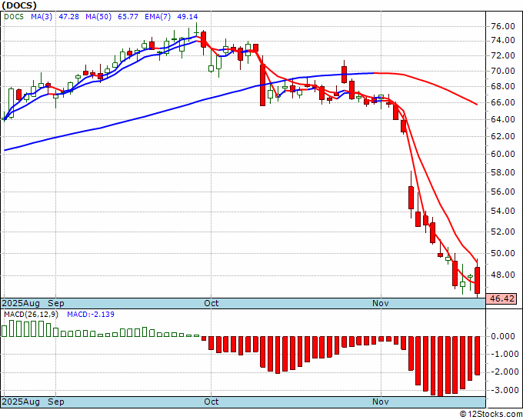Click the 12Stocks.com copyright link
Image resolution: width=523 pixels, height=420 pixels.
[491, 414]
